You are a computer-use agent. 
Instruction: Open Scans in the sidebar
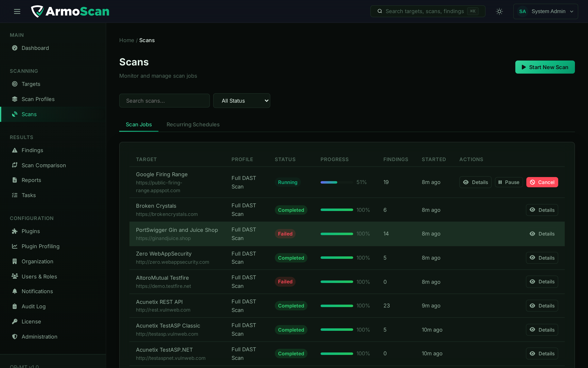[53, 114]
